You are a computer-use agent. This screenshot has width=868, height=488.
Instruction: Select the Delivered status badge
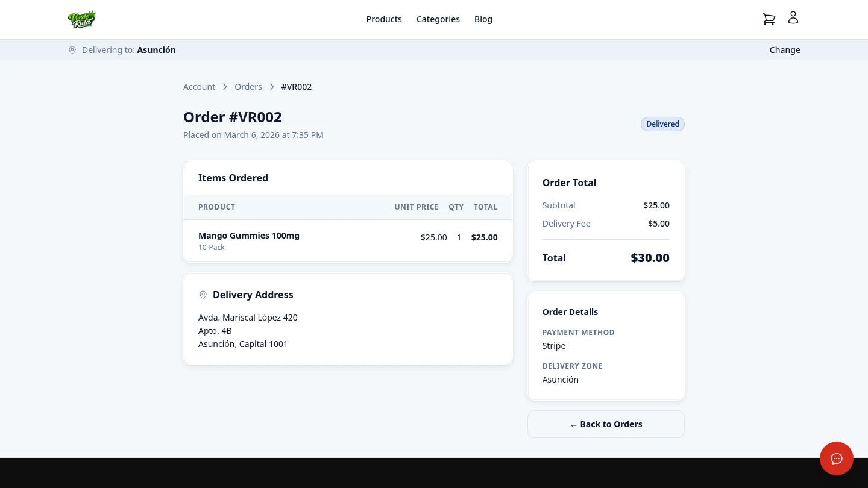[662, 124]
